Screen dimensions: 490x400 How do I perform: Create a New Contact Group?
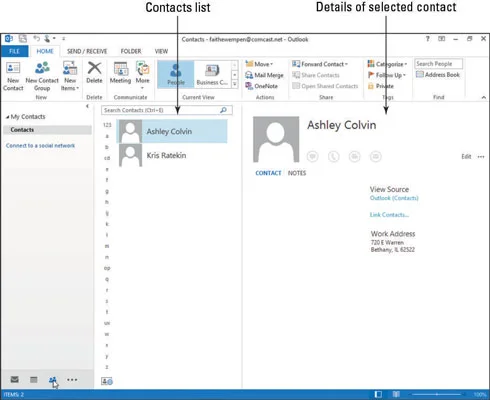tap(42, 76)
